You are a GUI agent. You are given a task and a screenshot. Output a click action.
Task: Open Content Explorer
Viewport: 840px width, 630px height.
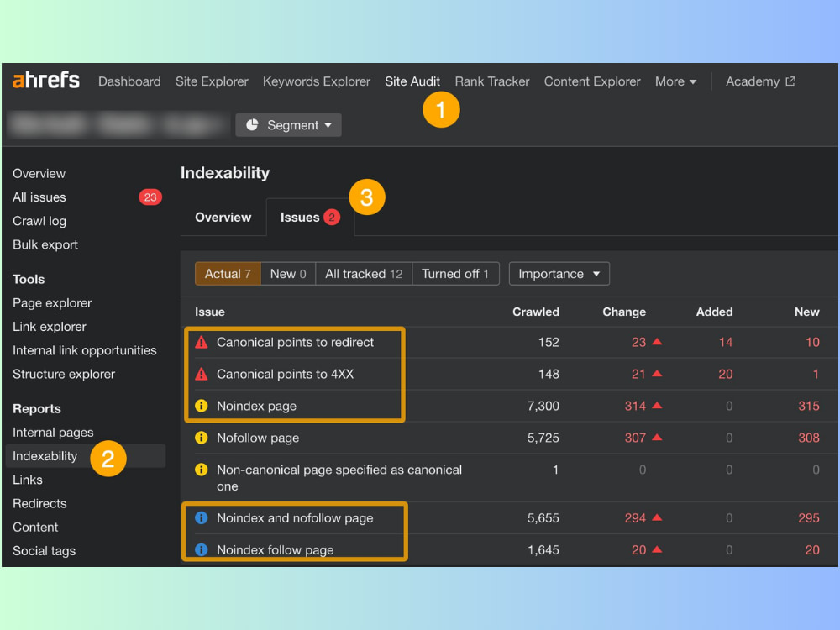click(x=592, y=81)
